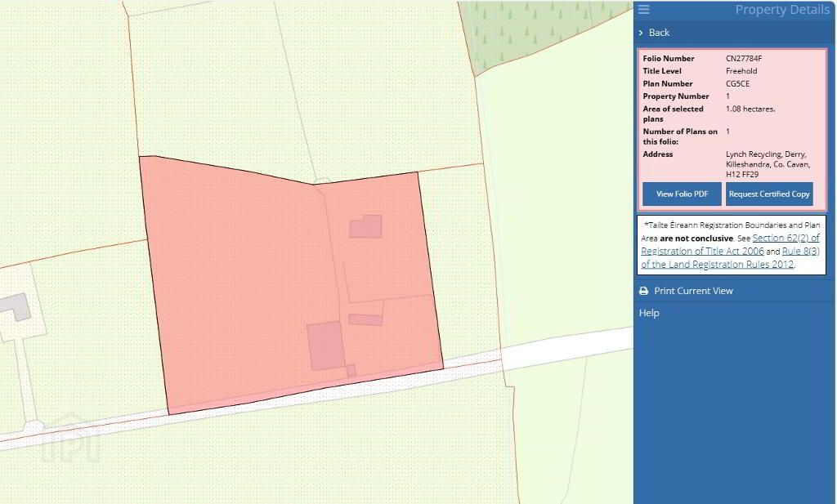Image resolution: width=837 pixels, height=504 pixels.
Task: Select the narrow rectangular building in the red parcel
Action: [x=365, y=319]
